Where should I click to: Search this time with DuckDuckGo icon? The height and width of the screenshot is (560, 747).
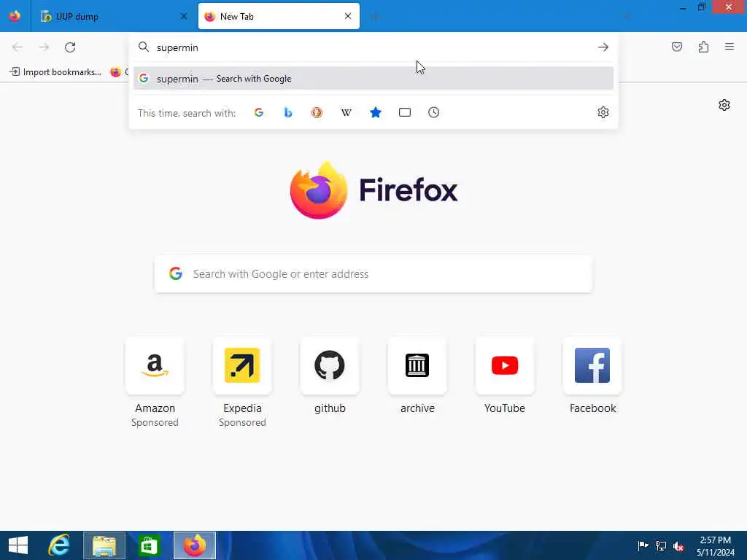(317, 112)
